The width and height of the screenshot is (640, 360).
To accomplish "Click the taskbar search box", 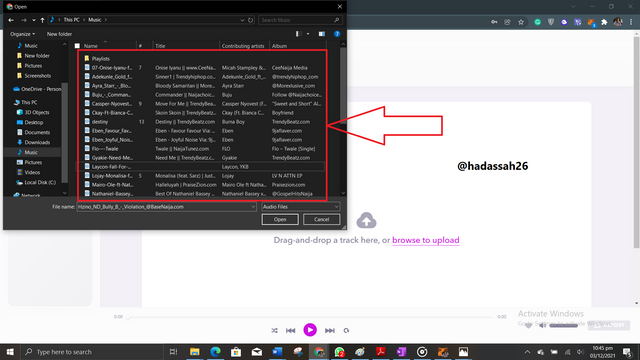I will (92, 352).
